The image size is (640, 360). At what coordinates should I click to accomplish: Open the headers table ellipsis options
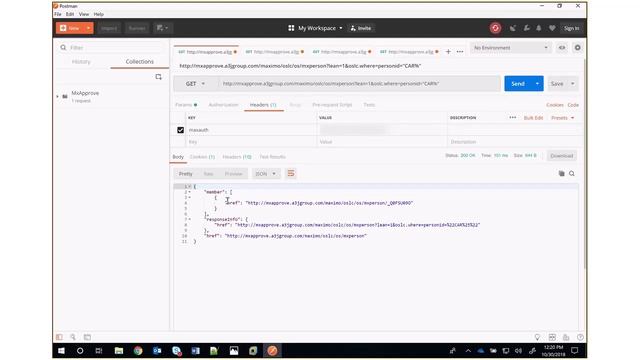click(x=513, y=118)
